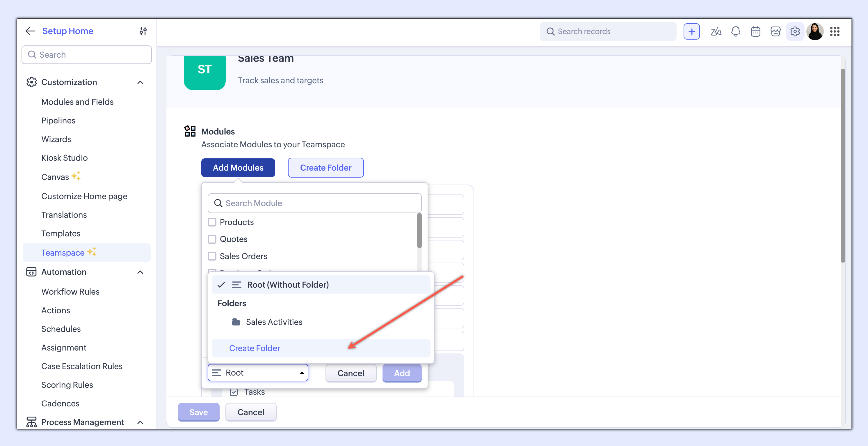Screen dimensions: 868x446
Task: Check the Products module checkbox
Action: click(212, 222)
